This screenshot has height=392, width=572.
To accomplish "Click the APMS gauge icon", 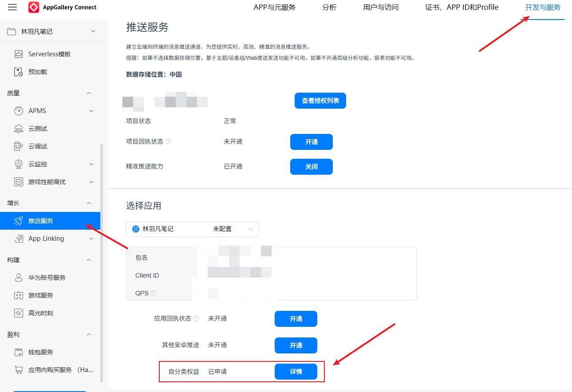I will [x=19, y=111].
